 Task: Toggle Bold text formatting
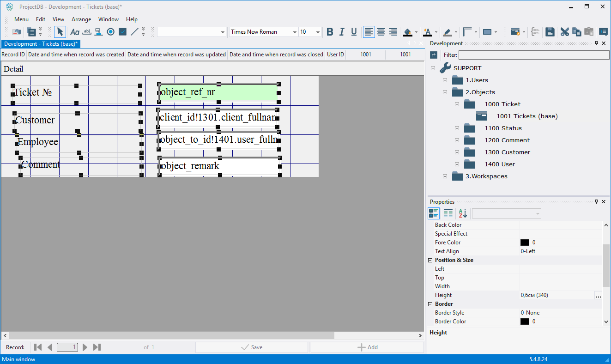[x=330, y=32]
